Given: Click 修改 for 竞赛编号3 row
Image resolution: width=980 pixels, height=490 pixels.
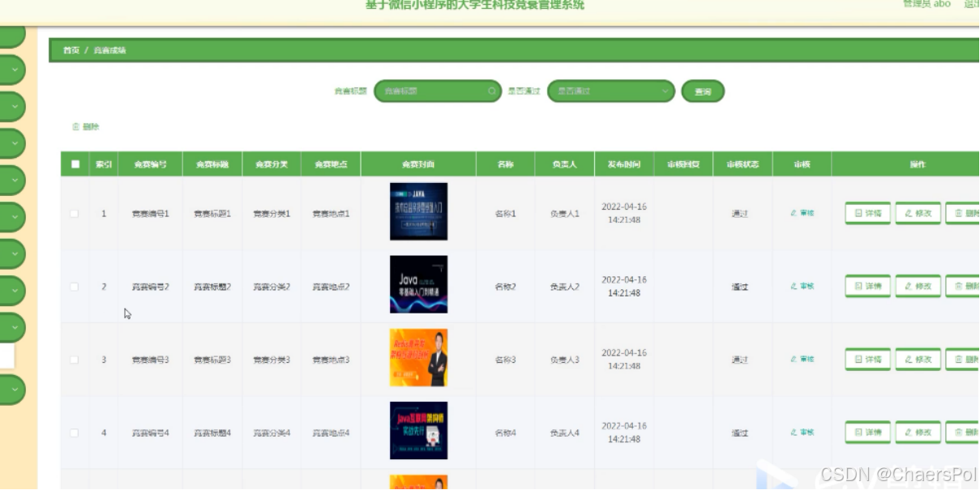Looking at the screenshot, I should [918, 359].
